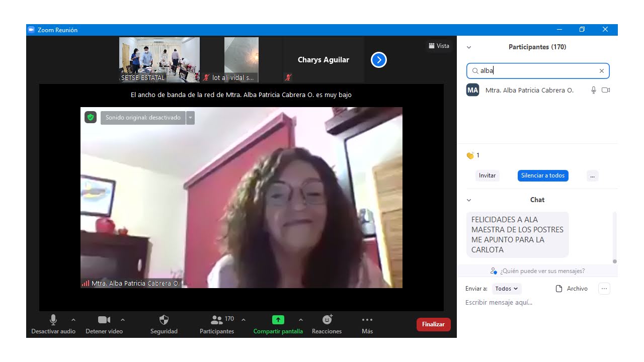Click the Escribir mensaje aquí input

(x=538, y=303)
